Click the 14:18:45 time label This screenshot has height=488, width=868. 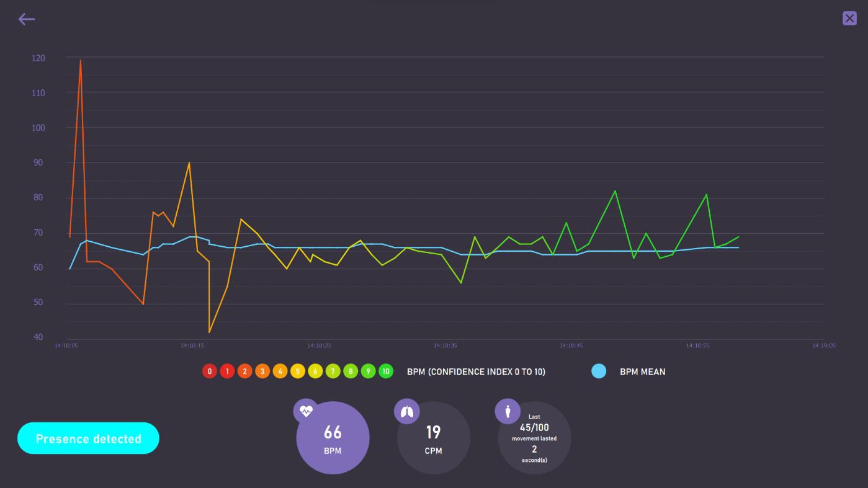[x=571, y=345]
